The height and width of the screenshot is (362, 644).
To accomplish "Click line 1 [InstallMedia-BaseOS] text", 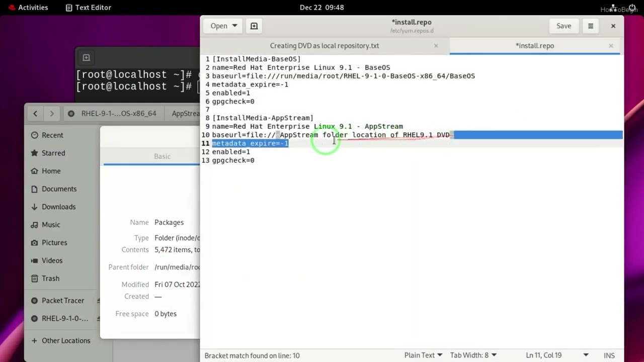I will click(x=257, y=59).
